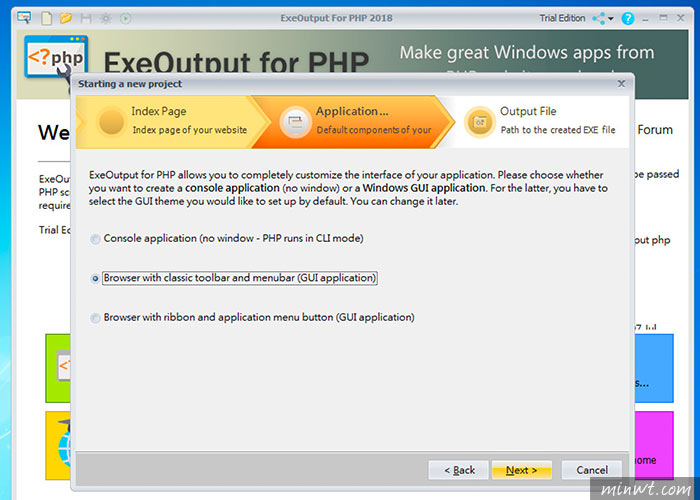Minimize the ExeOutput For PHP window
Image resolution: width=700 pixels, height=500 pixels.
click(645, 19)
